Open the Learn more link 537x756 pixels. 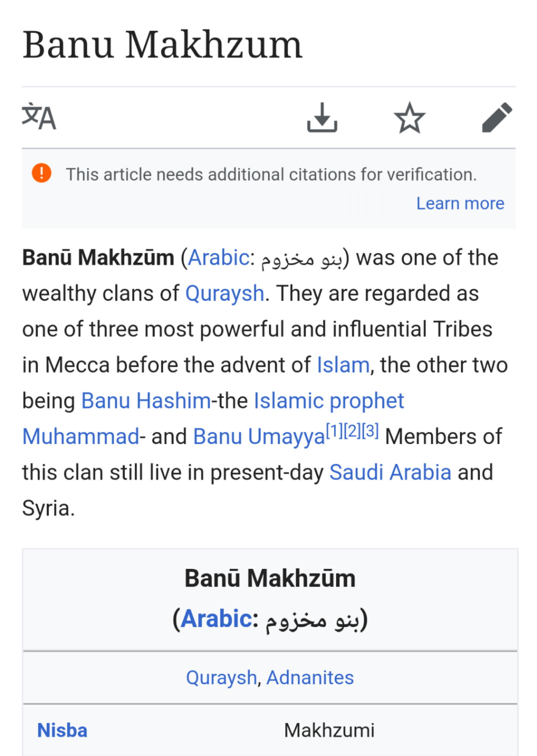460,203
